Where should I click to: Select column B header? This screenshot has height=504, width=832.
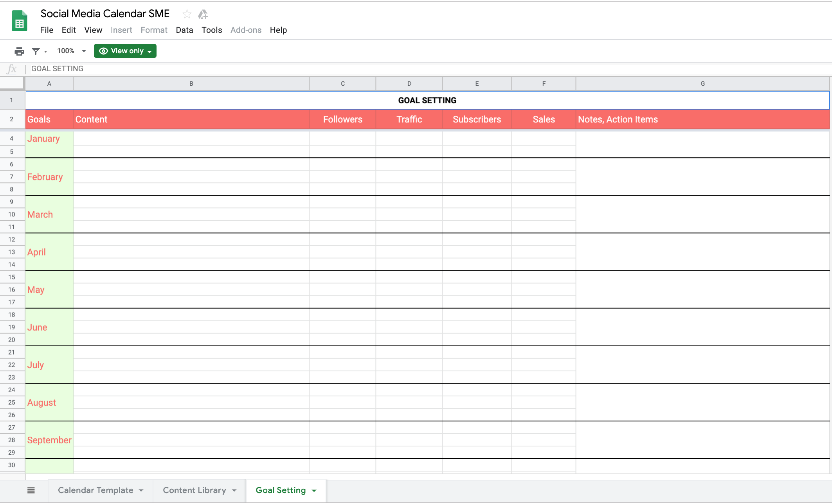[x=191, y=84]
